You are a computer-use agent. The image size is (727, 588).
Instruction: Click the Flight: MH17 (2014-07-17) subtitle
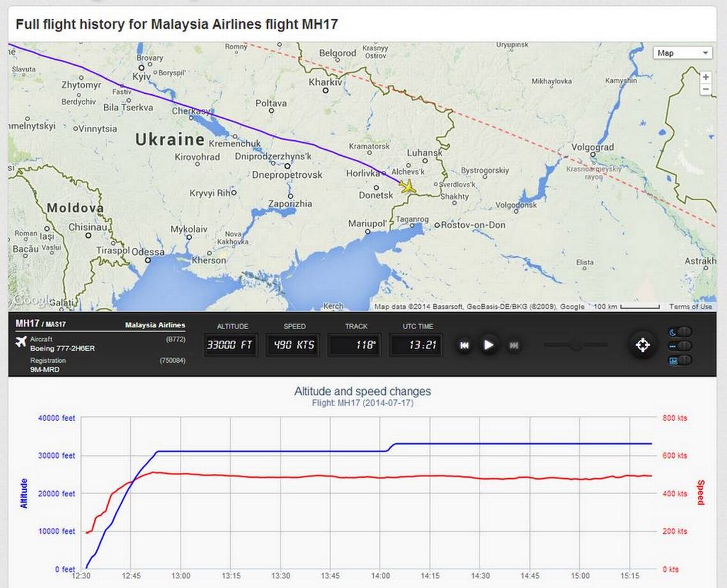pyautogui.click(x=363, y=403)
